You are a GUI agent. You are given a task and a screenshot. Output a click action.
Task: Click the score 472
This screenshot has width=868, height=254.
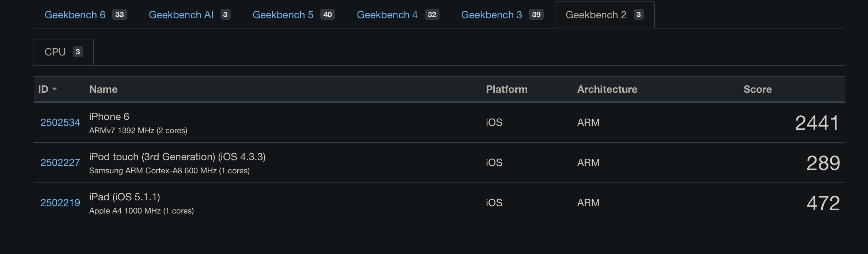[823, 203]
